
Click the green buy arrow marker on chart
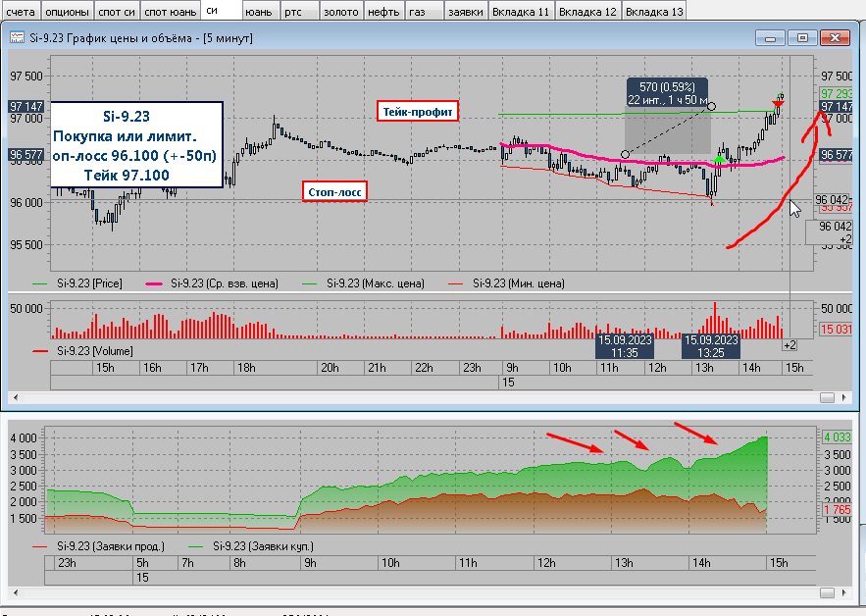719,159
